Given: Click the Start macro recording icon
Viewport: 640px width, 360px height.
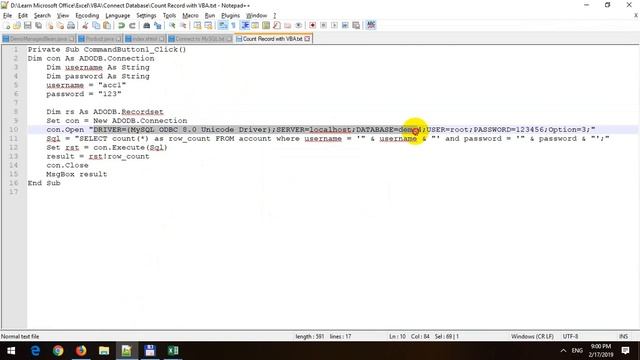Looking at the screenshot, I should [x=312, y=25].
